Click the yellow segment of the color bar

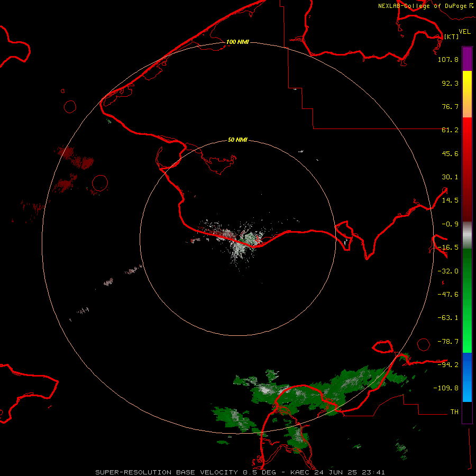point(467,82)
